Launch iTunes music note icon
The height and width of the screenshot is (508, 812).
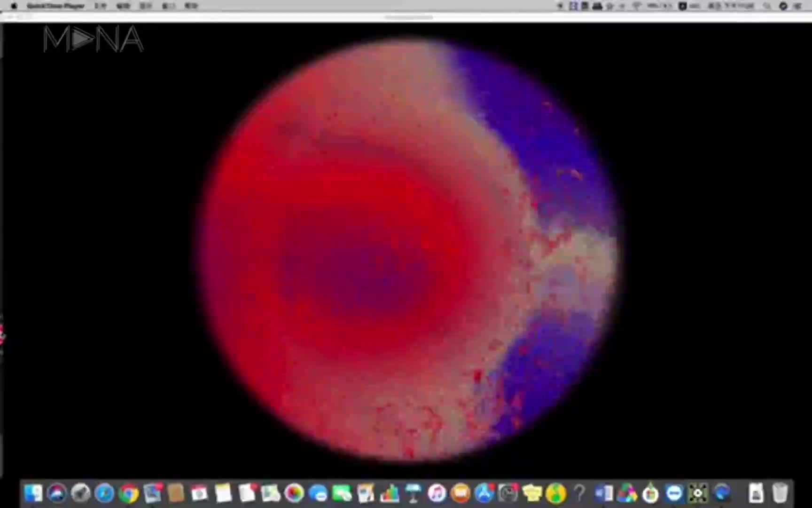[x=437, y=493]
